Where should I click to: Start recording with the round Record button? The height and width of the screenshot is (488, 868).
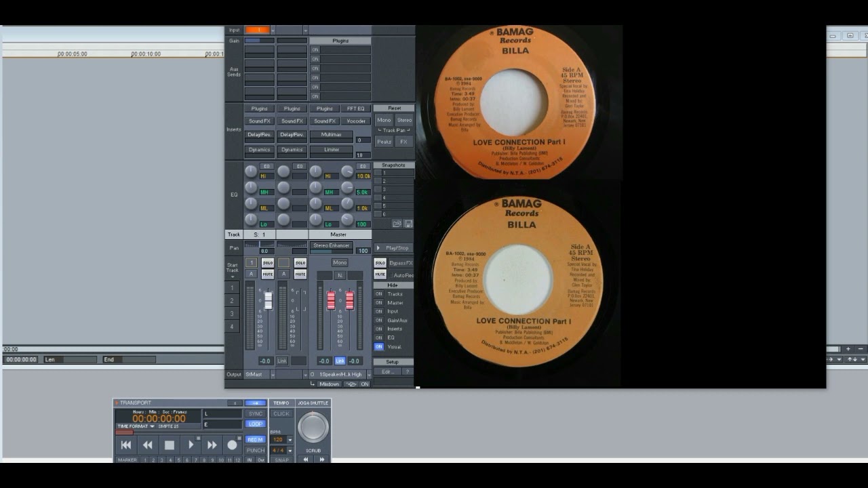point(233,445)
